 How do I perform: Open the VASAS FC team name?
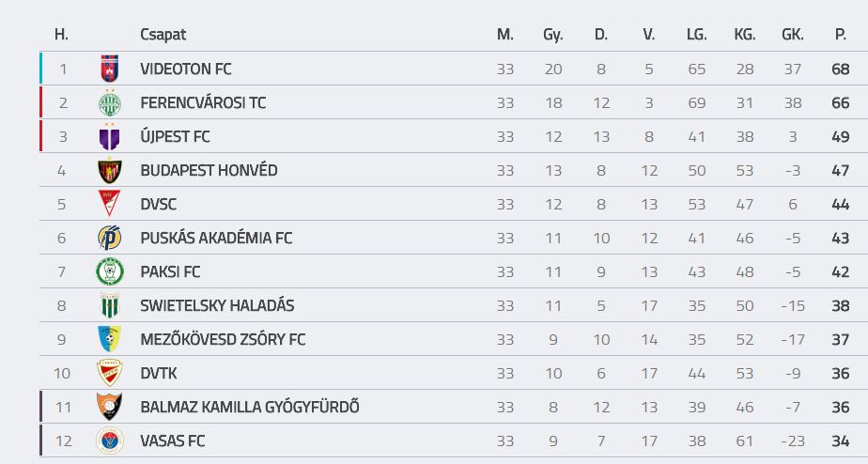click(173, 441)
